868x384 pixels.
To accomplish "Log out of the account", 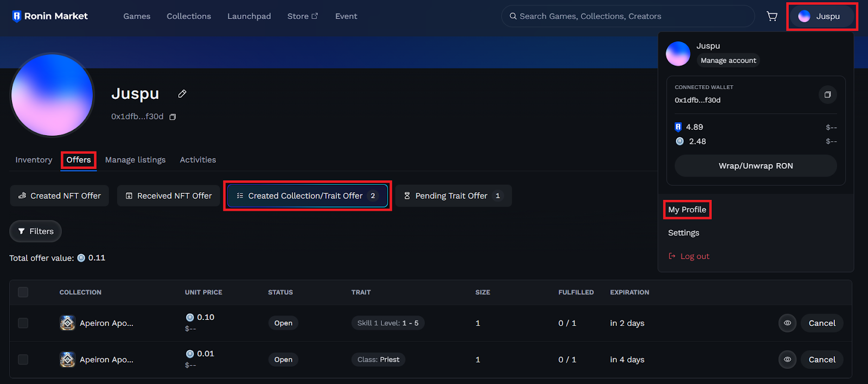I will click(689, 256).
